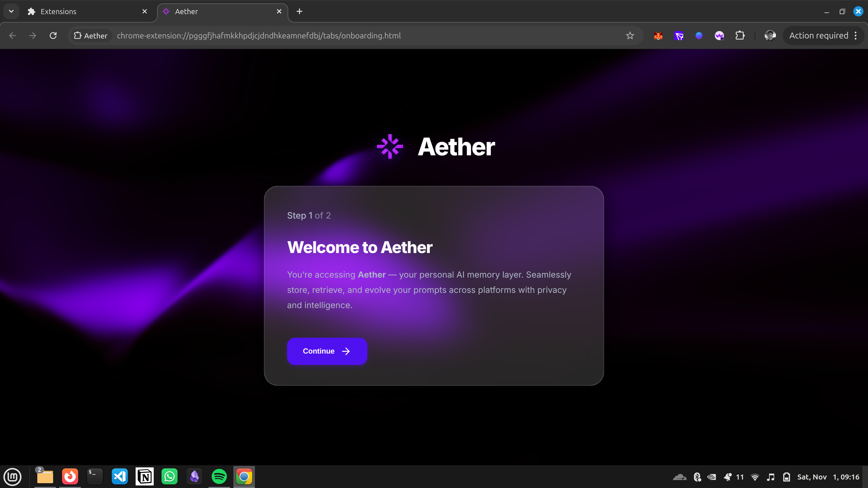Open the Notion app in taskbar
This screenshot has width=868, height=488.
145,476
